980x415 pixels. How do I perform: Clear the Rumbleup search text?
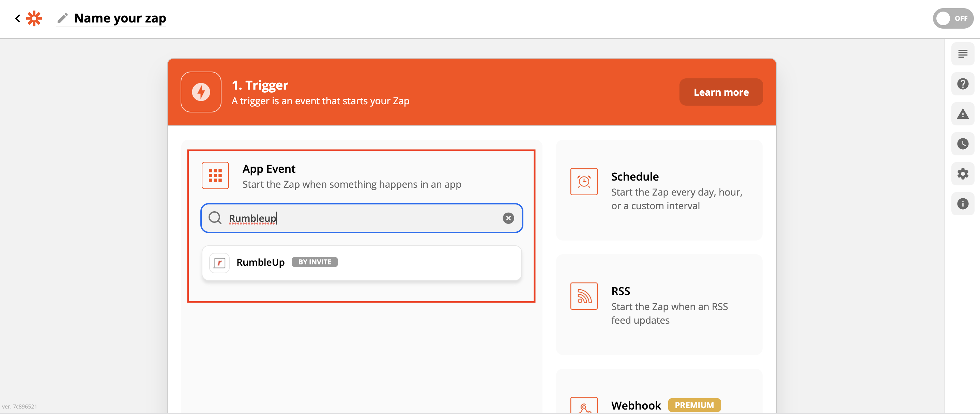click(x=508, y=218)
